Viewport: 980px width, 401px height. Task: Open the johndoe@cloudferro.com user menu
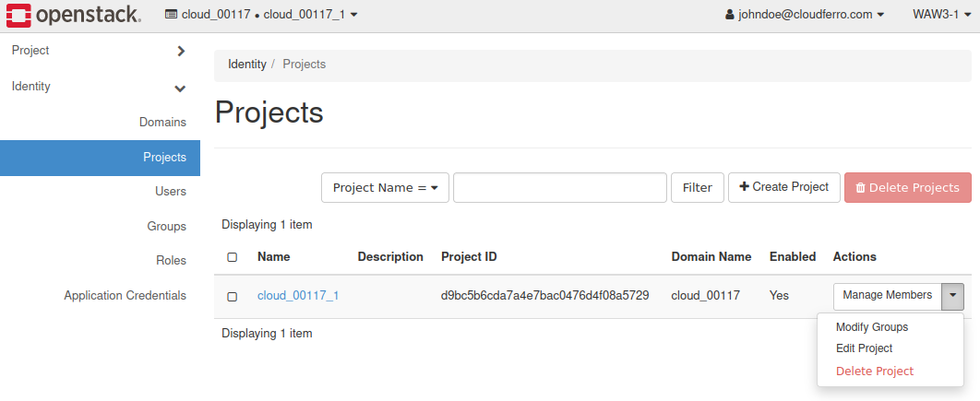805,15
